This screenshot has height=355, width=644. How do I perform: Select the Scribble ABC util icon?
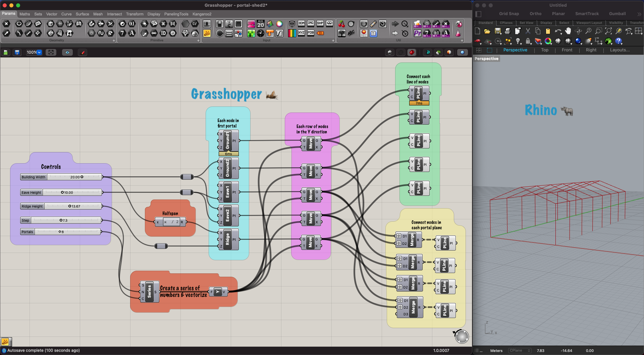(x=351, y=33)
